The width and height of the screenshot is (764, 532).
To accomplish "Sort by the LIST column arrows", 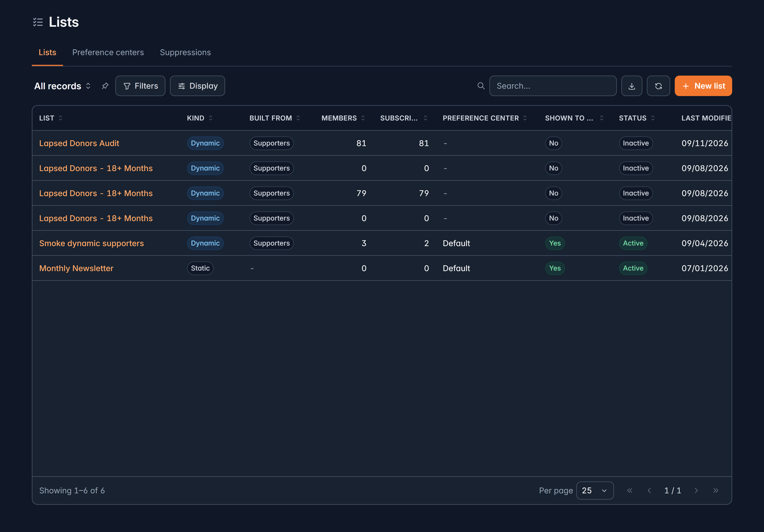I will tap(61, 118).
